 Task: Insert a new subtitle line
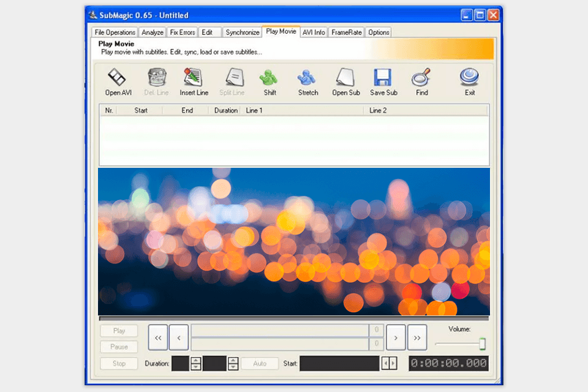(x=194, y=81)
